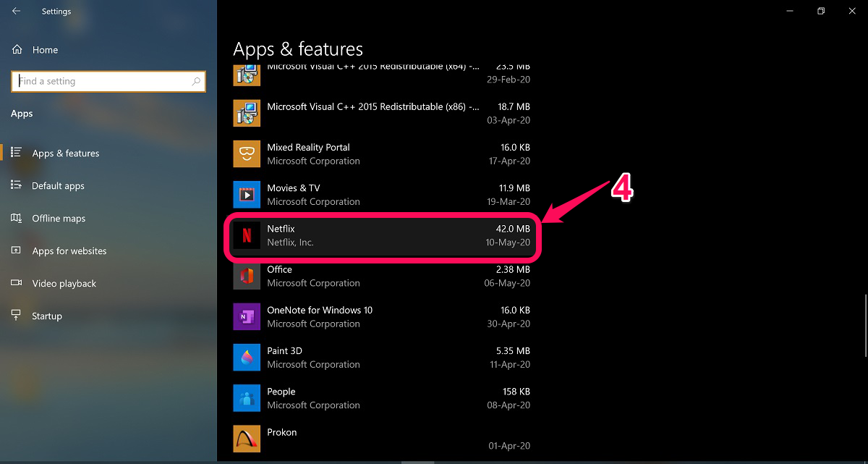Open the Offline maps page
The height and width of the screenshot is (464, 868).
[59, 219]
